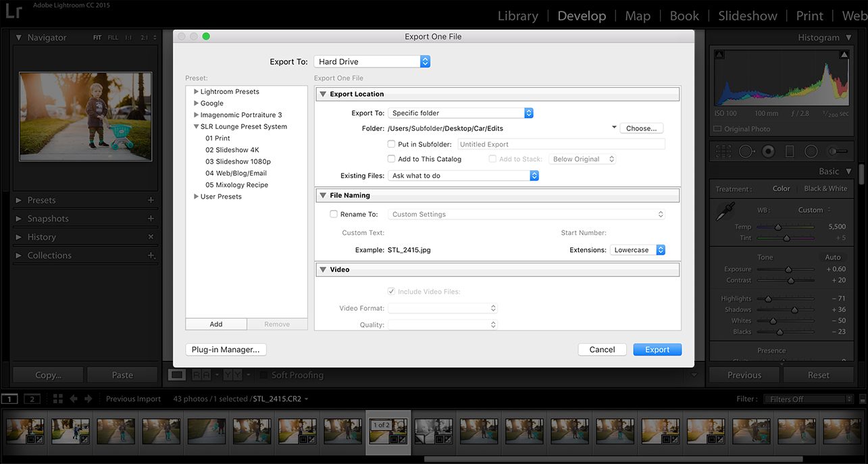Click the grid view icon in the filmstrip toolbar
The width and height of the screenshot is (868, 464).
point(57,398)
